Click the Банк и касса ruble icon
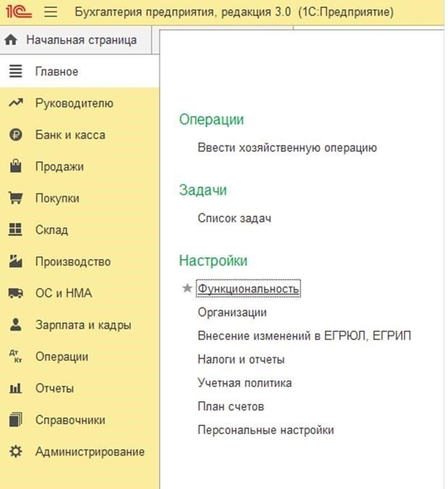448x489 pixels. pos(16,135)
